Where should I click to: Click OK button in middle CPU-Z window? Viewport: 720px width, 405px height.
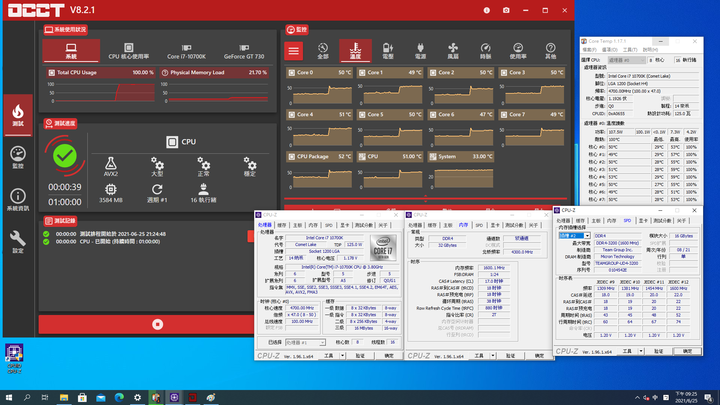(x=539, y=356)
